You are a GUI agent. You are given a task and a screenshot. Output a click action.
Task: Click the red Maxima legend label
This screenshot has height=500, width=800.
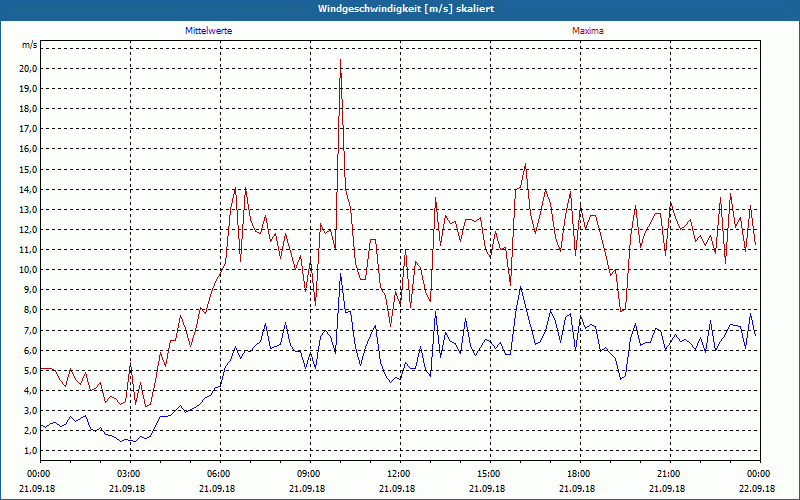click(x=588, y=31)
